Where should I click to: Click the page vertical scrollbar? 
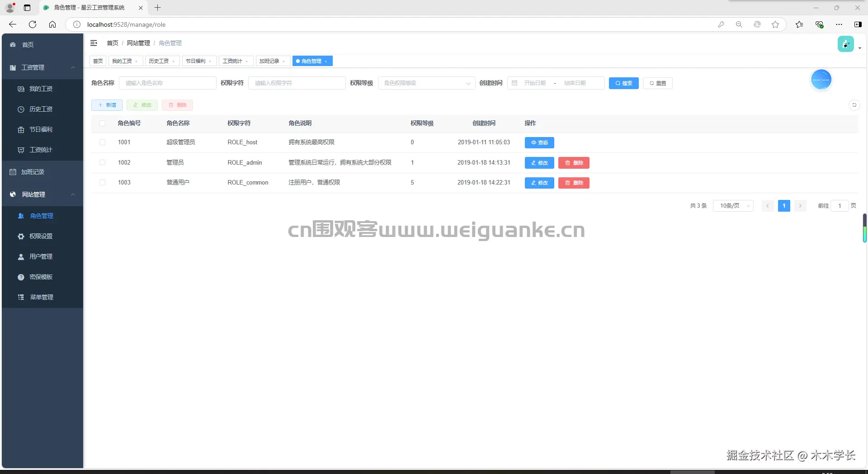(864, 228)
